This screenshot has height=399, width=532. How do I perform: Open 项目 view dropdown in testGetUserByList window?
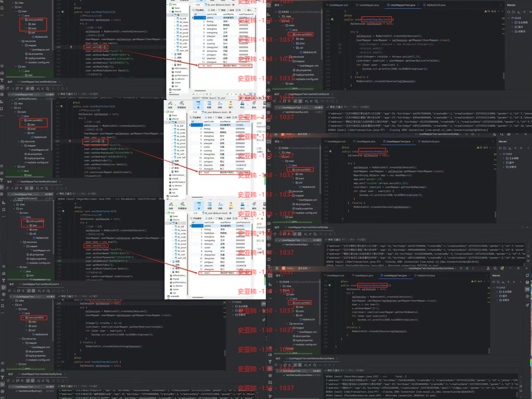click(278, 5)
